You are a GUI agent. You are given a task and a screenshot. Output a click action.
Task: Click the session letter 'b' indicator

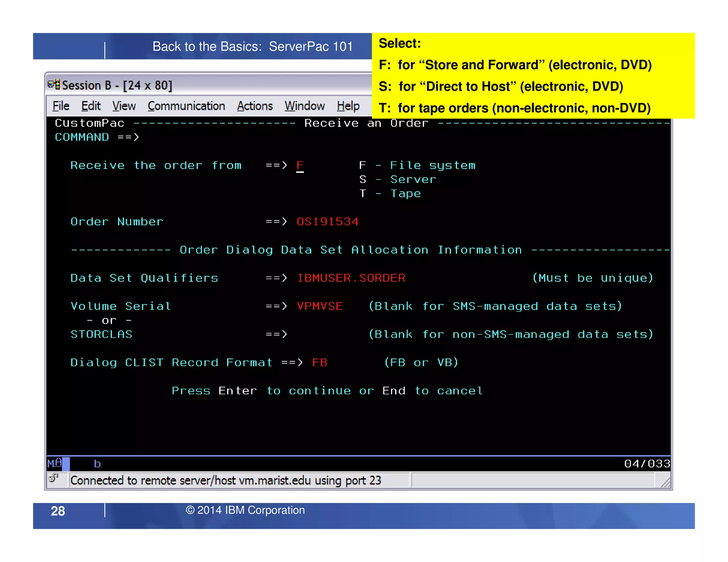(x=97, y=464)
